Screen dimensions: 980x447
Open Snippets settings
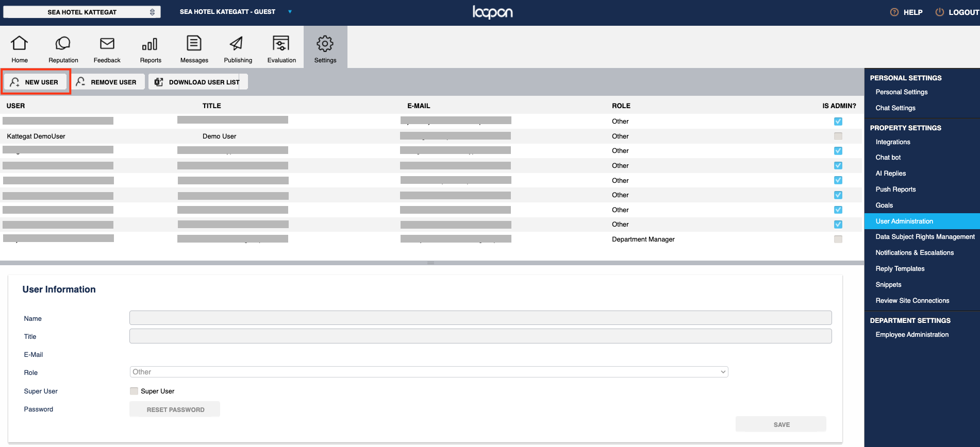(x=888, y=285)
